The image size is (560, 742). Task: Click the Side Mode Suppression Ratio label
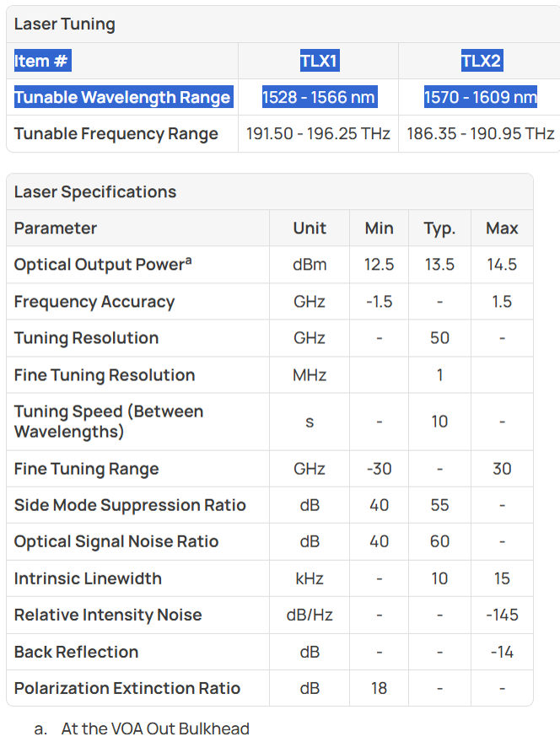pyautogui.click(x=130, y=505)
